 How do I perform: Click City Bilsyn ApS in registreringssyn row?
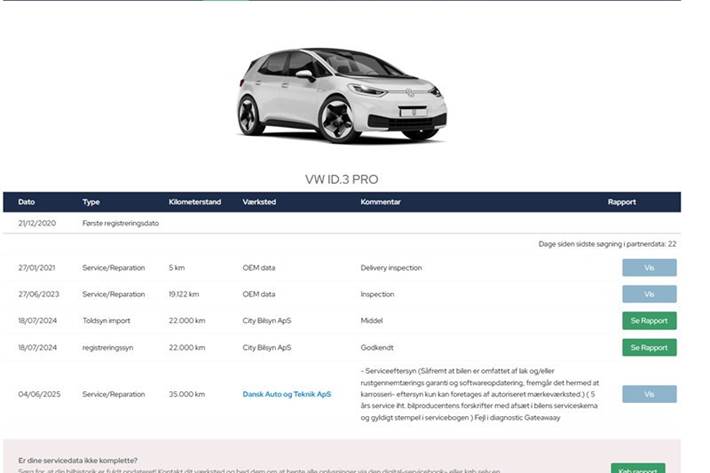click(267, 348)
